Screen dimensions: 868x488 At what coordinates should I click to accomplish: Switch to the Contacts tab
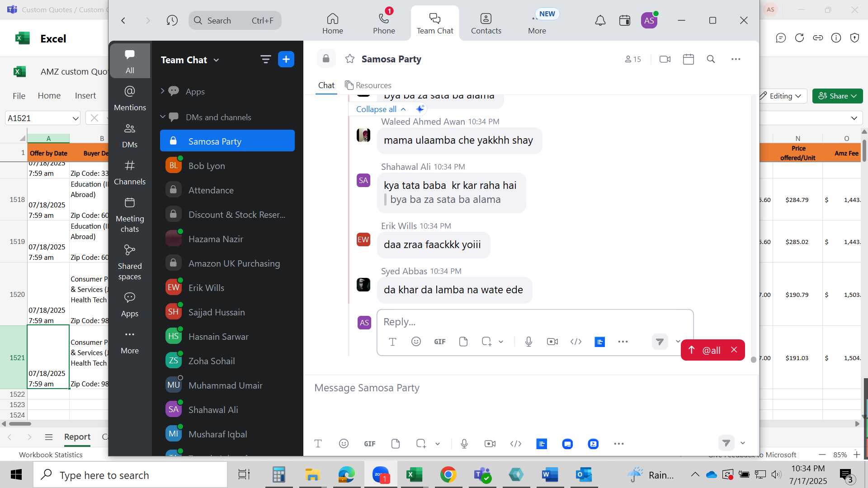click(486, 23)
